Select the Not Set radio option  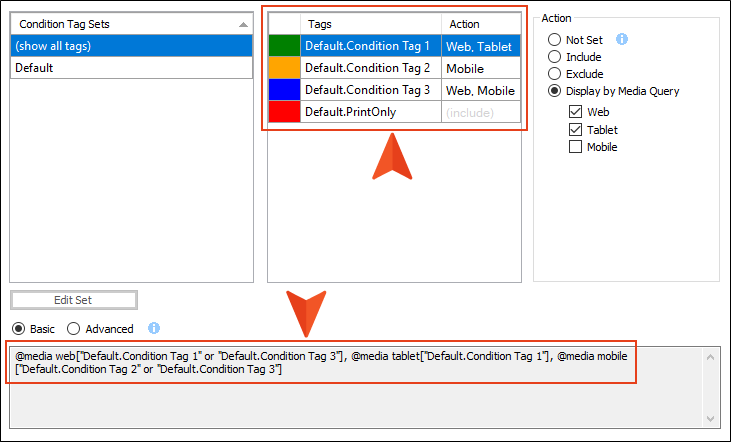[x=554, y=40]
